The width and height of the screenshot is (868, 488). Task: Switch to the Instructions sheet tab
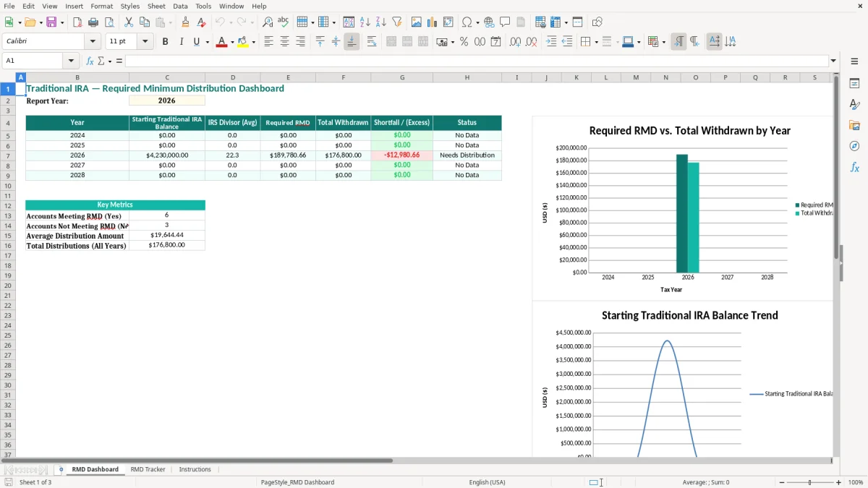(x=195, y=469)
